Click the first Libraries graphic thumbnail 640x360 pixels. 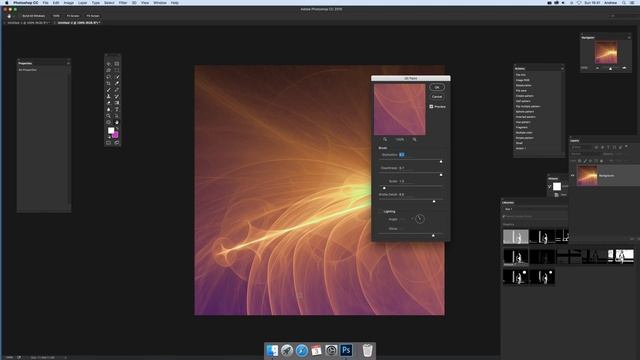point(516,237)
